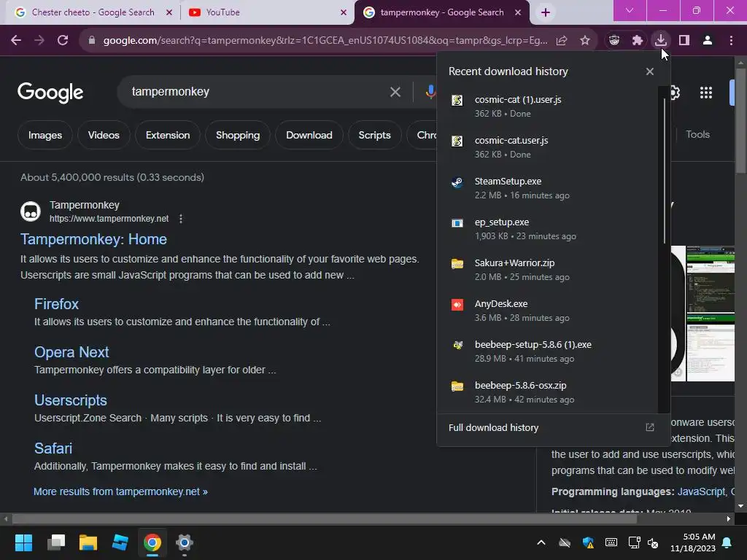Open the Opera Next sitelink
This screenshot has width=747, height=560.
71,352
